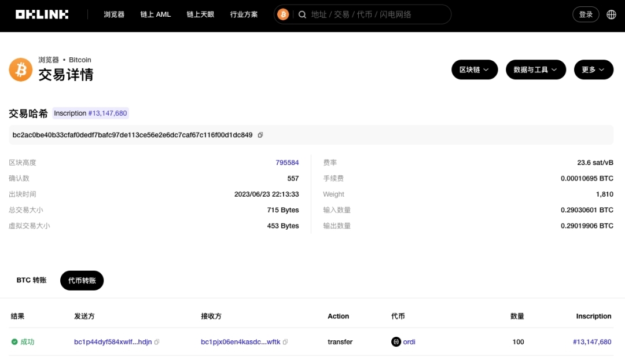Click the OKLINK logo
The image size is (625, 364).
click(x=42, y=14)
